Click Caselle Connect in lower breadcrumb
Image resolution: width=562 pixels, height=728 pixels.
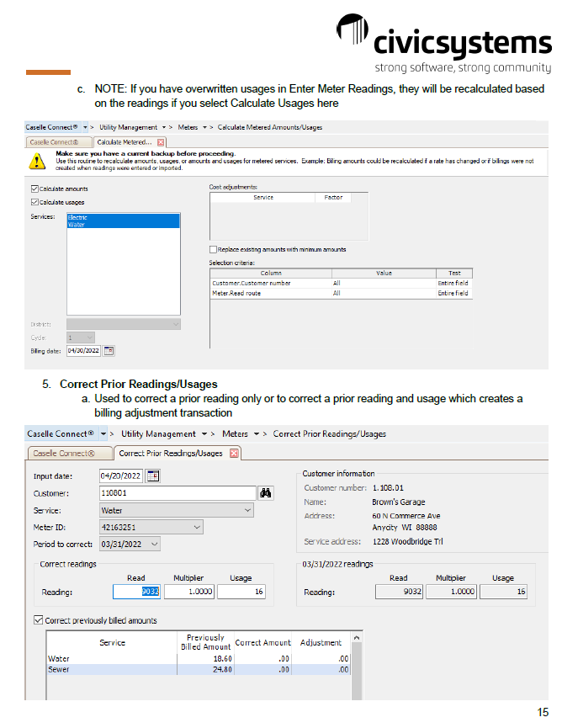pyautogui.click(x=61, y=433)
